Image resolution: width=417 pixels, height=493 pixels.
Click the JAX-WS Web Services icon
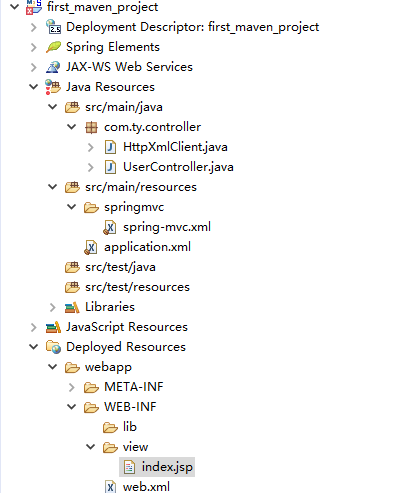(x=53, y=67)
